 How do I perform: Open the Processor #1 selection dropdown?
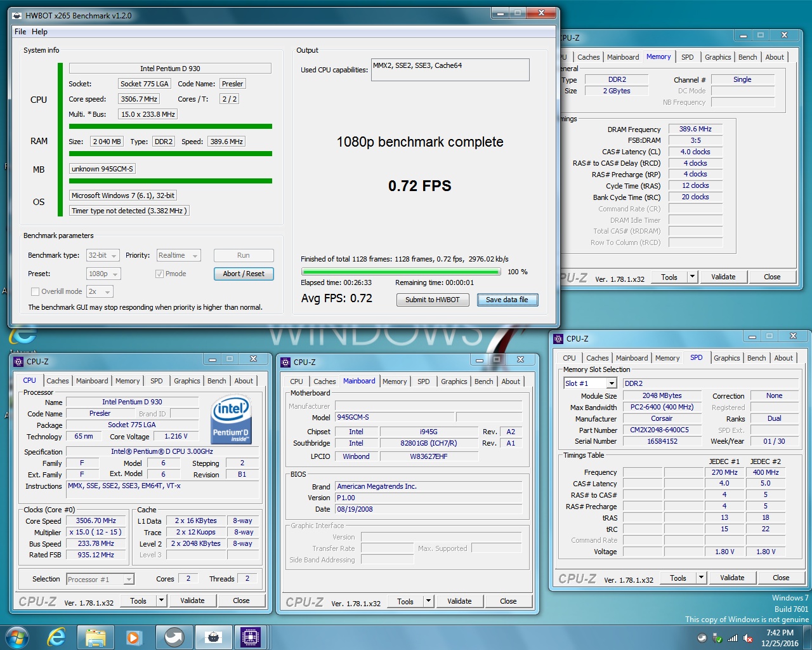point(100,579)
